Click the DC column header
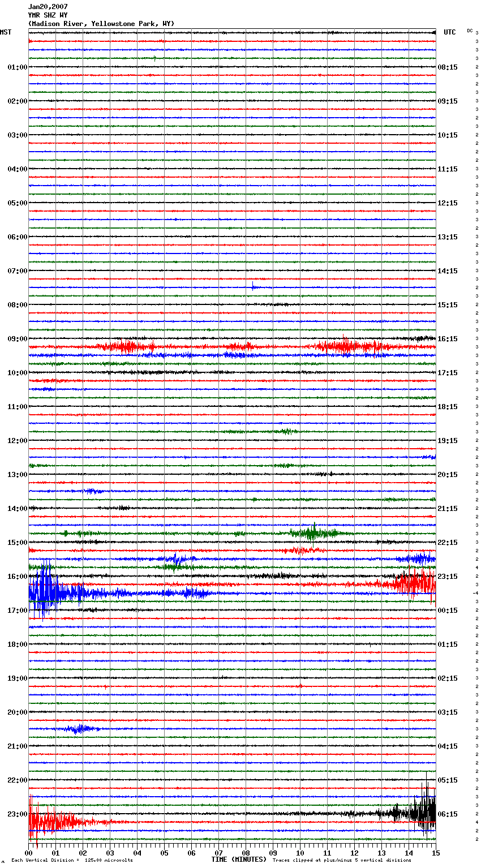The height and width of the screenshot is (868, 481). [470, 31]
